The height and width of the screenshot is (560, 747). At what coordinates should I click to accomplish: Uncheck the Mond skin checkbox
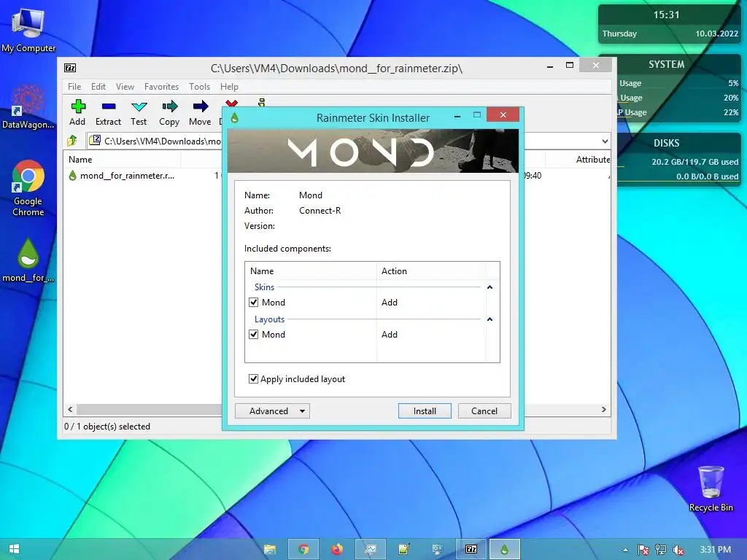[x=253, y=303]
